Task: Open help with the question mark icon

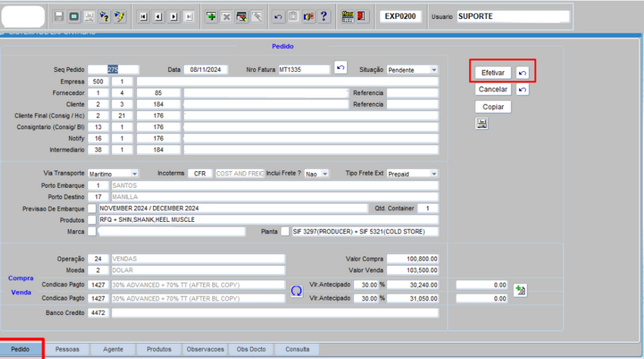Action: 324,16
